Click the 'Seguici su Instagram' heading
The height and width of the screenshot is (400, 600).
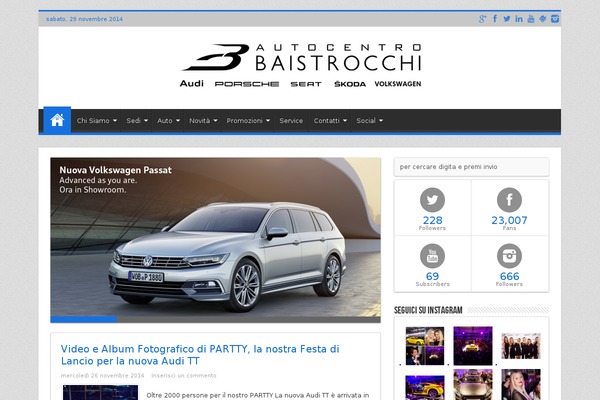point(428,310)
